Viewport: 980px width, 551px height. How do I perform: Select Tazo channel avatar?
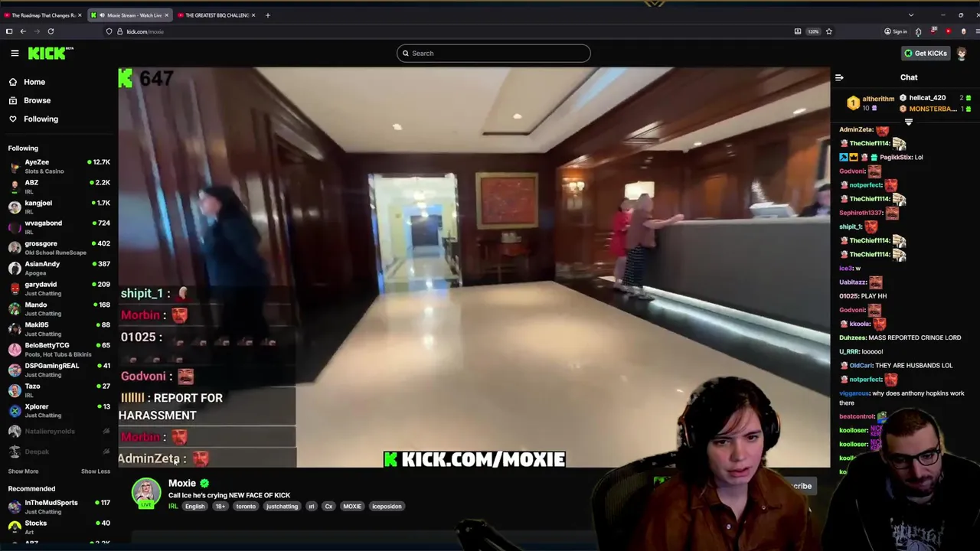pos(15,390)
